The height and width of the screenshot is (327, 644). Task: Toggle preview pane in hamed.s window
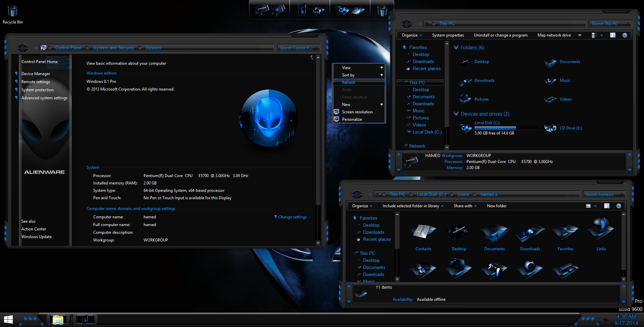click(x=606, y=206)
